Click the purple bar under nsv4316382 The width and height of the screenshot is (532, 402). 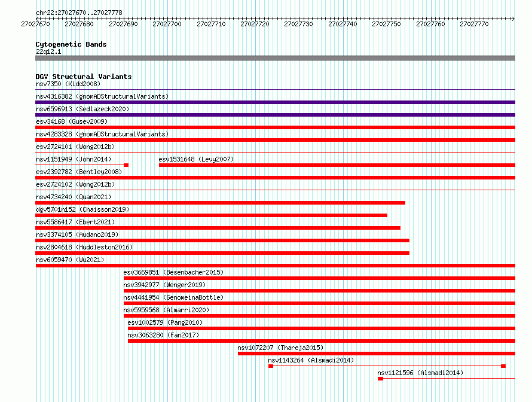[x=275, y=102]
